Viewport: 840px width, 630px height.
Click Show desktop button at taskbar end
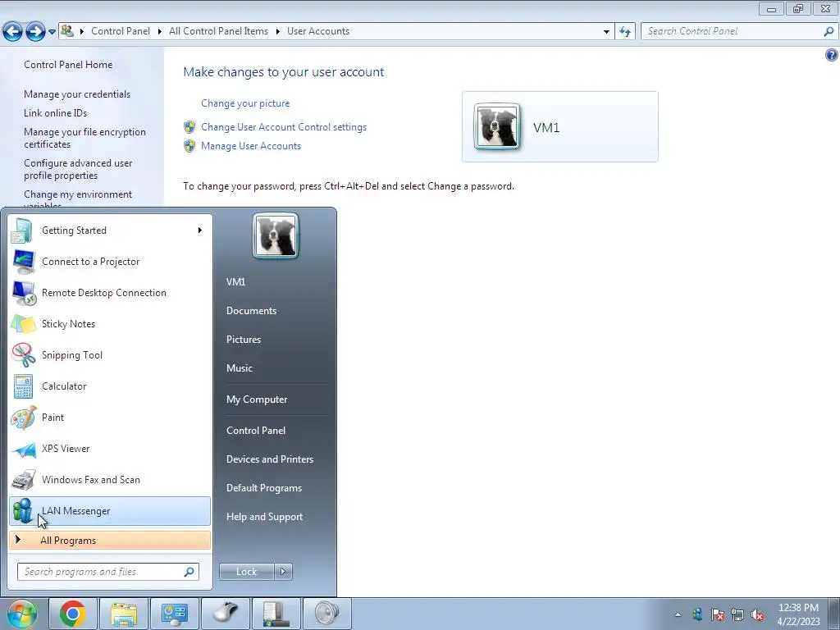coord(834,614)
